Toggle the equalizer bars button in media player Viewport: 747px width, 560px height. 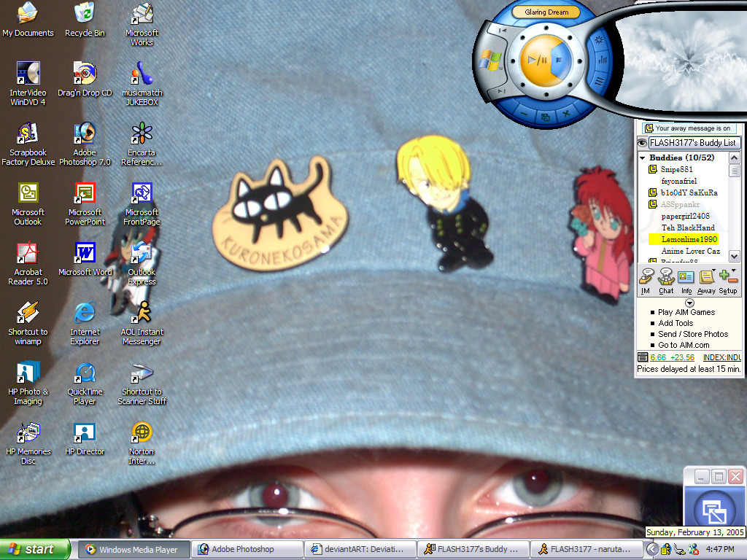coord(602,61)
